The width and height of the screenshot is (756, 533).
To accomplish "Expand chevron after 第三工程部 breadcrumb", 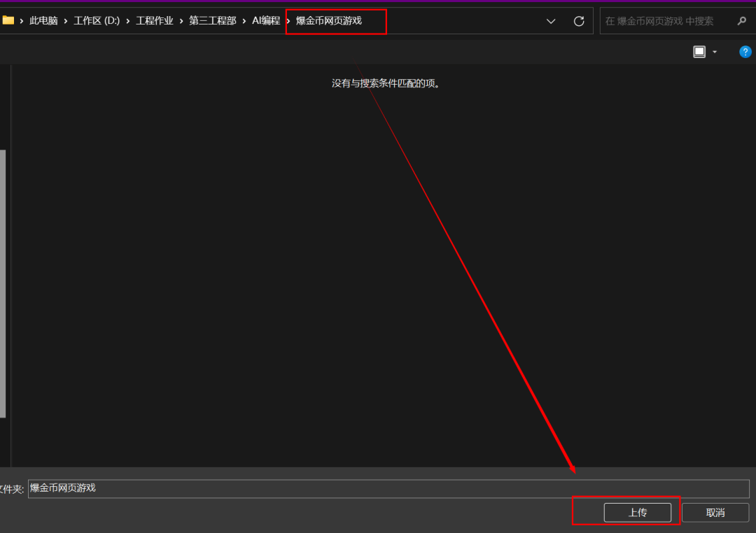I will tap(244, 21).
